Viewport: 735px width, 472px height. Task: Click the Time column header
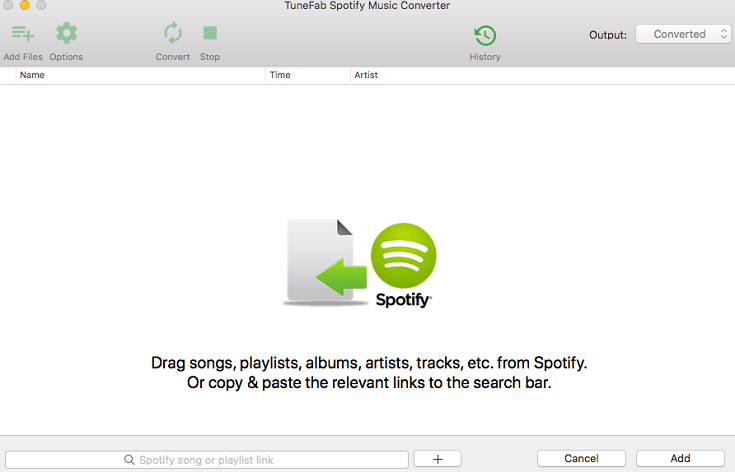308,75
